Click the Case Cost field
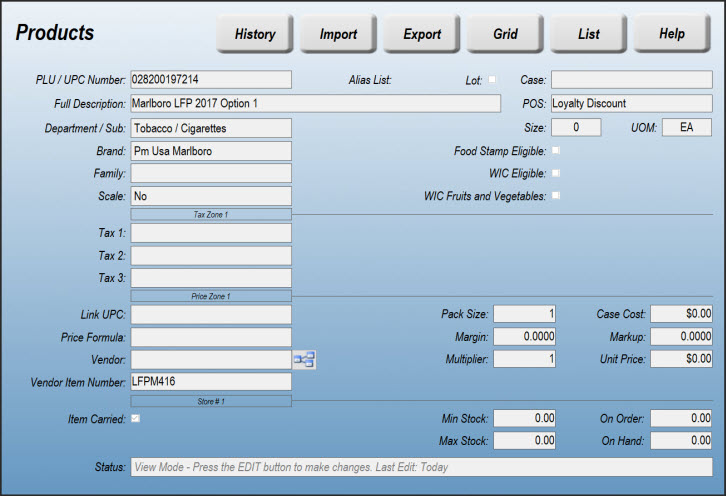 point(682,314)
